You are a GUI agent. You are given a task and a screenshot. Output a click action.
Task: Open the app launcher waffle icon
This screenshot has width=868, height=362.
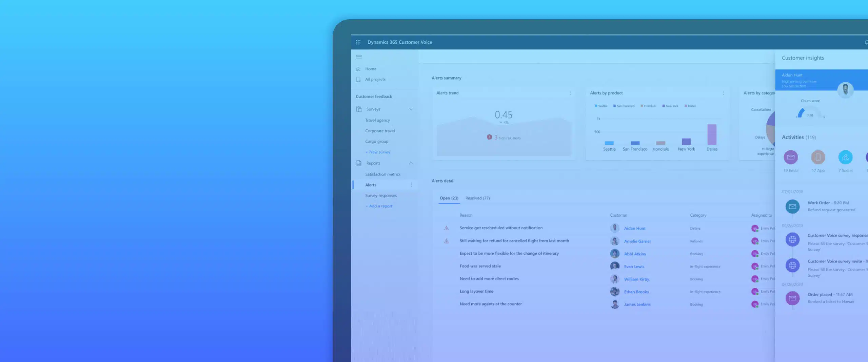pos(358,42)
